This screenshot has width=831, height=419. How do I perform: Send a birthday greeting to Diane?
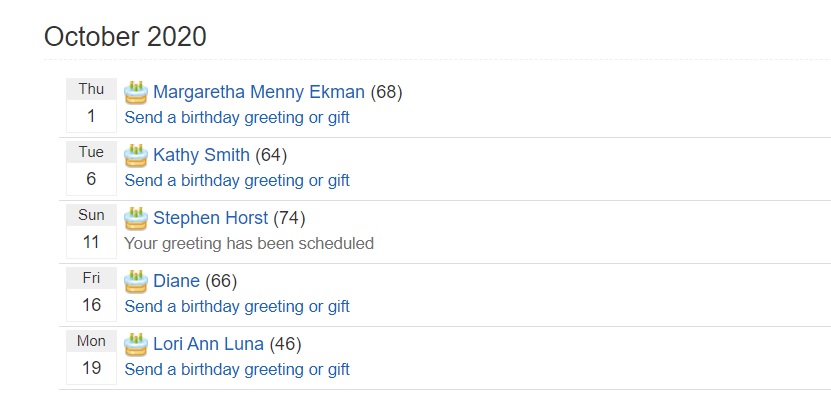pos(237,307)
